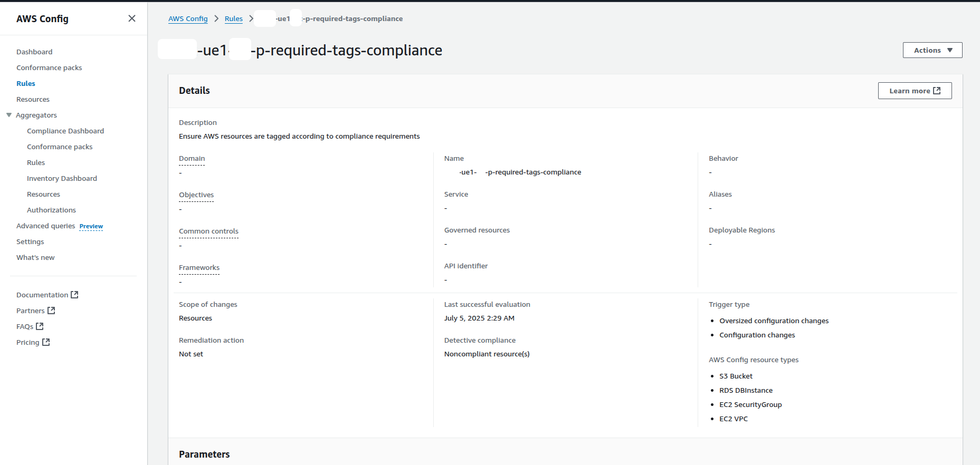This screenshot has width=980, height=465.
Task: Open Advanced queries in the sidebar
Action: coord(45,226)
